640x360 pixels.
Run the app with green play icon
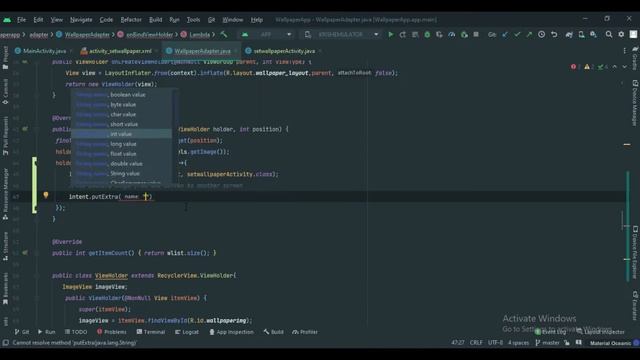(391, 35)
